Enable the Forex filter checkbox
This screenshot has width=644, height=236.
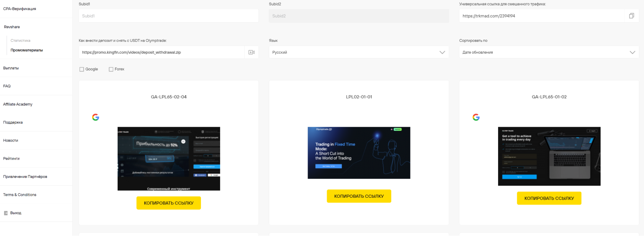(111, 69)
